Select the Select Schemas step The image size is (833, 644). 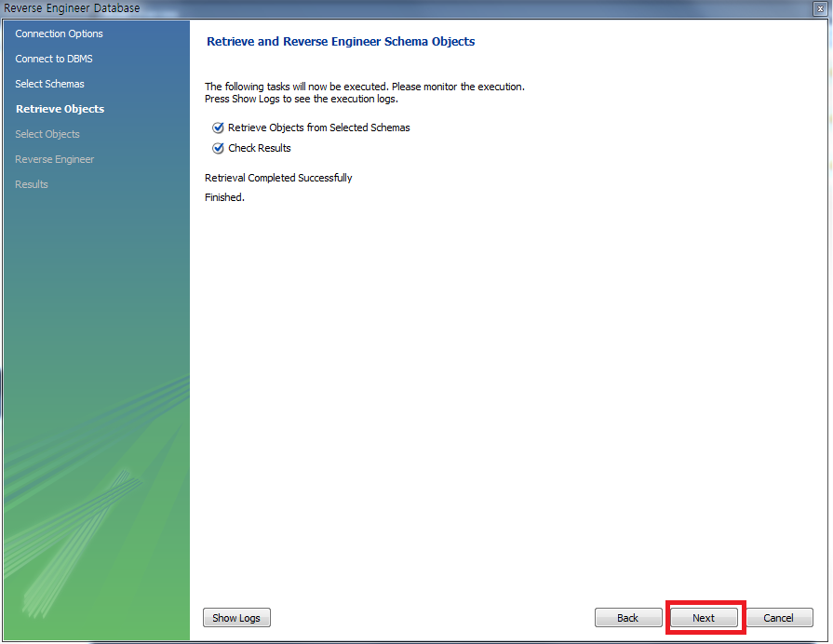click(x=49, y=84)
